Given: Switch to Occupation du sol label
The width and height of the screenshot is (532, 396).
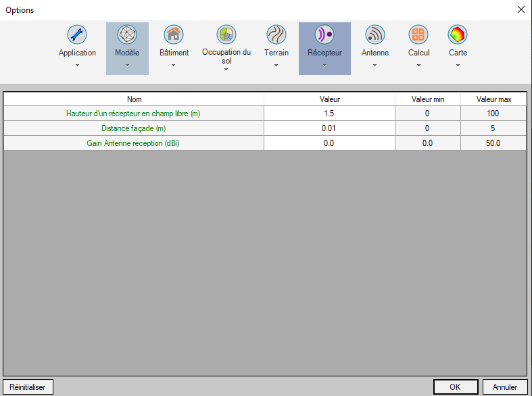Looking at the screenshot, I should 226,56.
